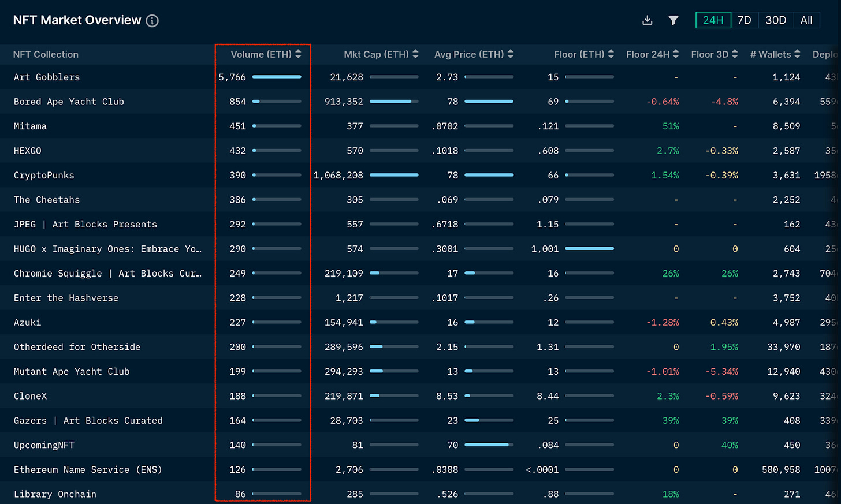Open the Bored Ape Yacht Club collection

pos(69,102)
